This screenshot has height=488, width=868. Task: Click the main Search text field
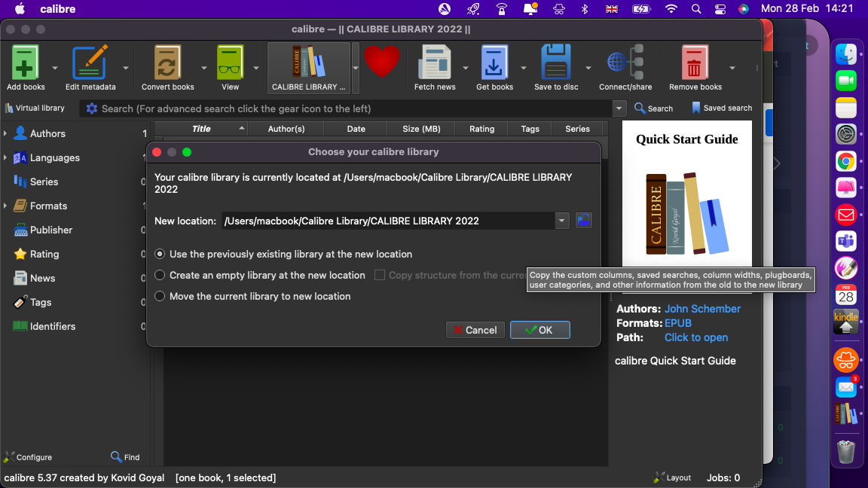(354, 108)
